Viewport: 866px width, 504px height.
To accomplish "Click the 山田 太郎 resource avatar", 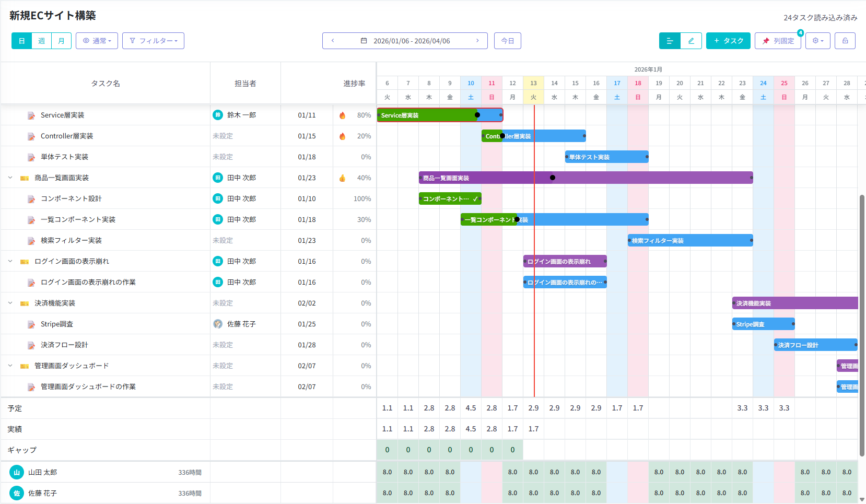I will pyautogui.click(x=17, y=472).
